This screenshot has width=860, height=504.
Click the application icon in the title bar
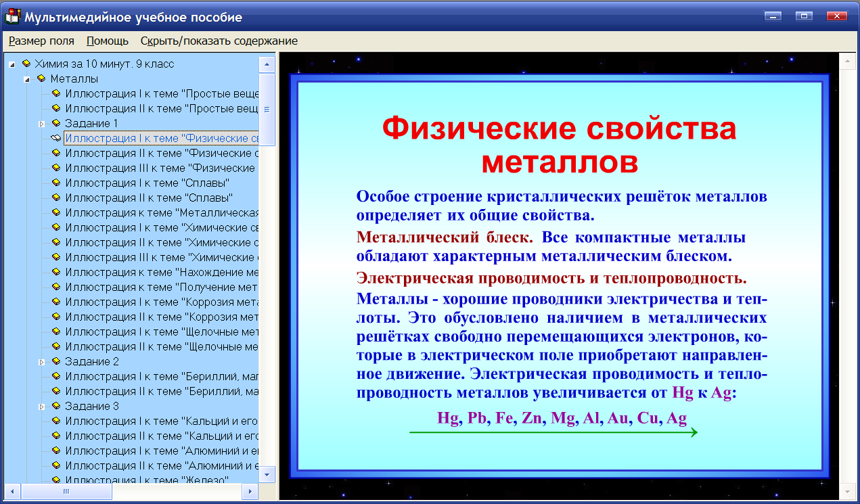click(11, 15)
